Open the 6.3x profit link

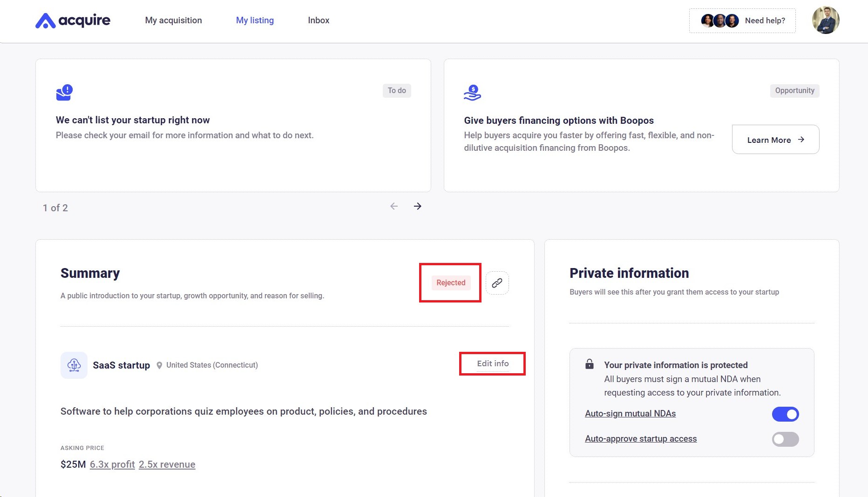coord(112,464)
